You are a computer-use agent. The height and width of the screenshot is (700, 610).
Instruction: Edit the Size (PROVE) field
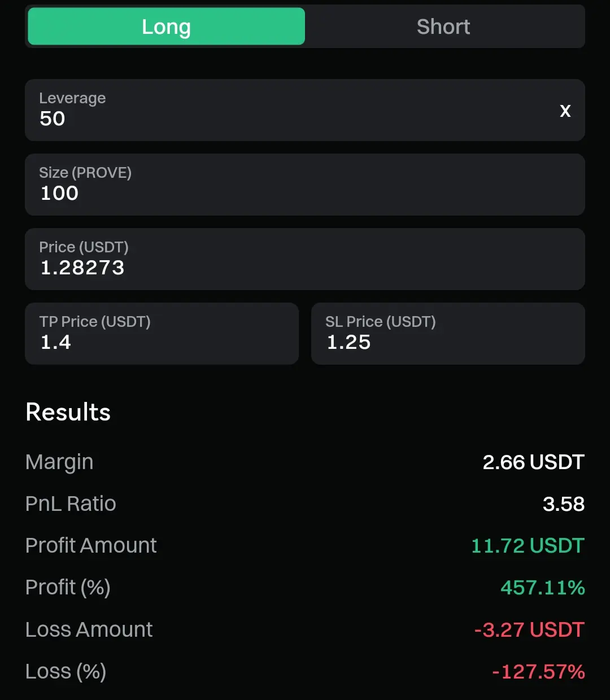[305, 185]
